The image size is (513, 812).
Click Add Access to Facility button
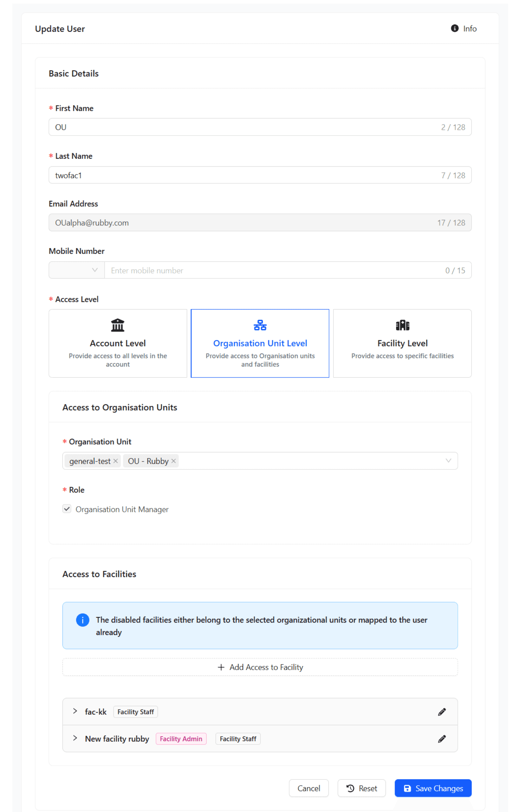click(260, 667)
